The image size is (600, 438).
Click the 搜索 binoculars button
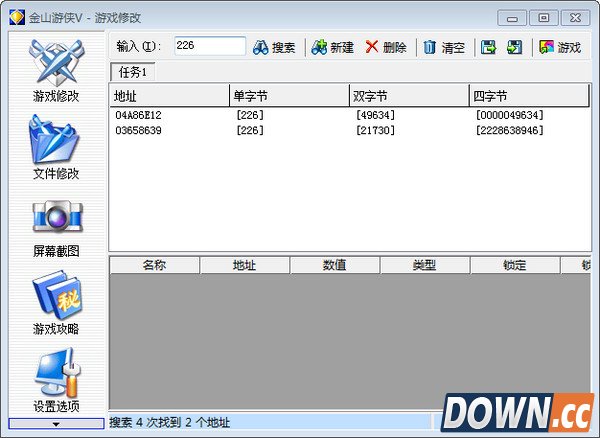274,47
